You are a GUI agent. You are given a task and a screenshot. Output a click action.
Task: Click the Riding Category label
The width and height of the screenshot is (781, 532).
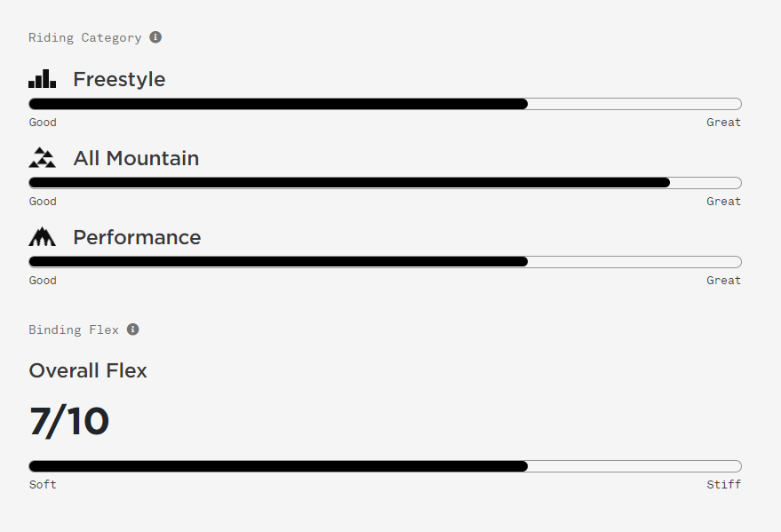[85, 38]
